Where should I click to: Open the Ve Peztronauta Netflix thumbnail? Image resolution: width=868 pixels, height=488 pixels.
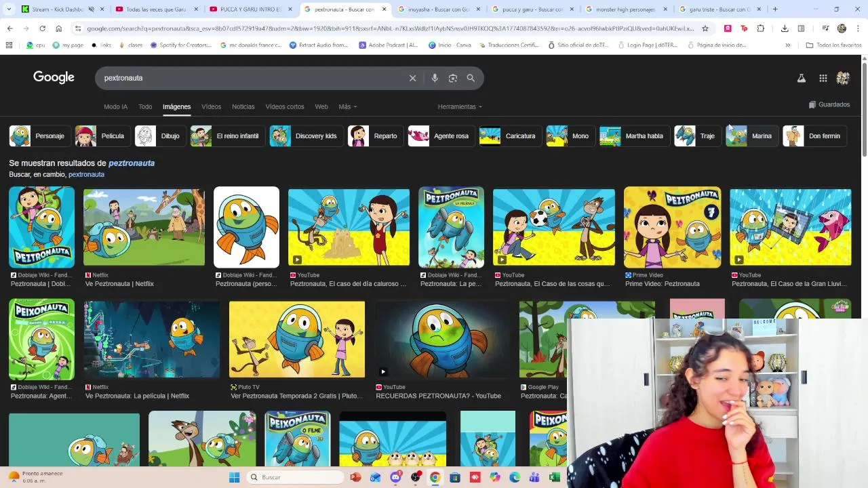(144, 227)
